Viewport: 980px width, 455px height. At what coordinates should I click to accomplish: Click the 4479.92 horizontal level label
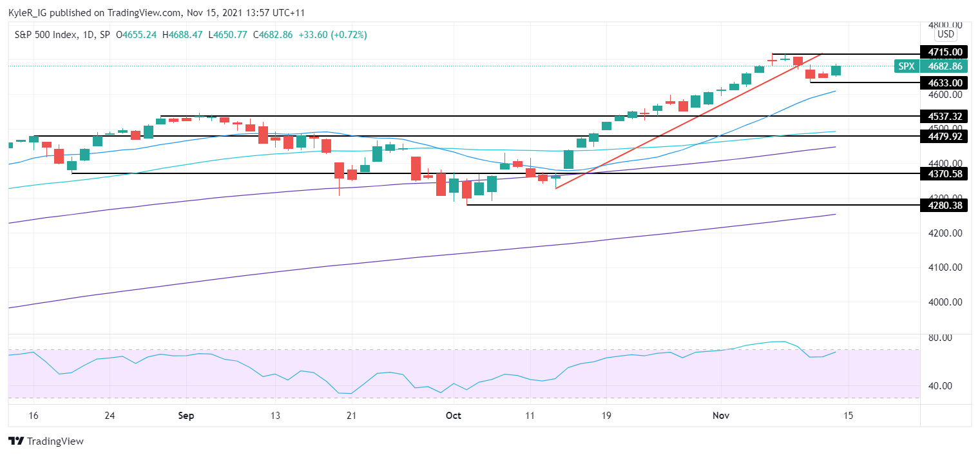tap(945, 136)
